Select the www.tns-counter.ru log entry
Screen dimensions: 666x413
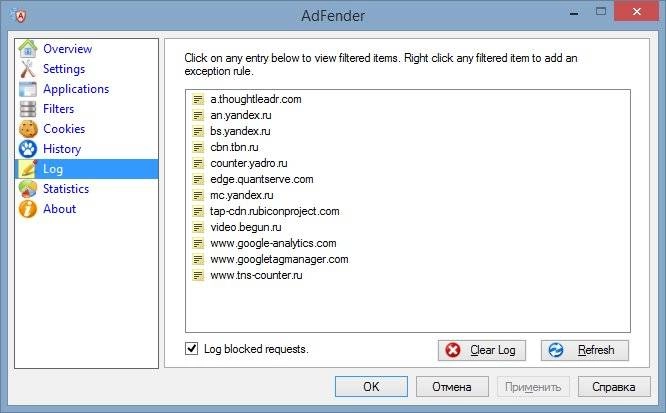click(x=257, y=275)
